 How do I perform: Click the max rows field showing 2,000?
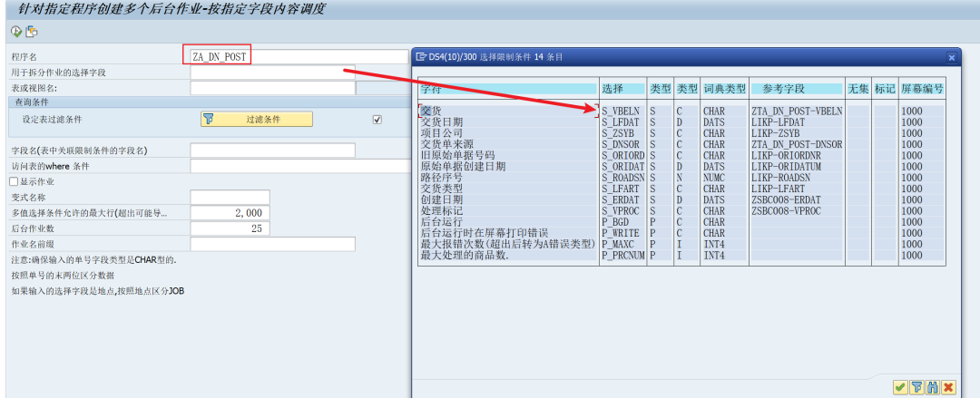(230, 213)
